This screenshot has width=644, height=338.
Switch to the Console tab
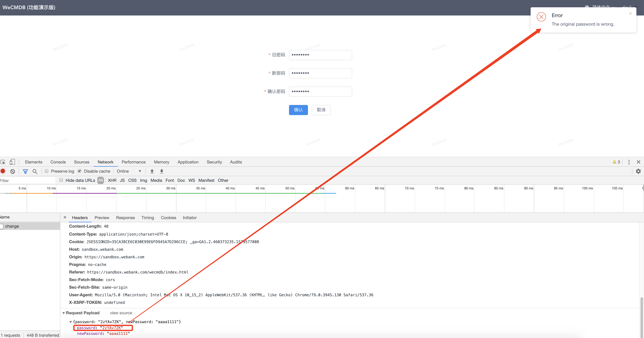coord(58,162)
